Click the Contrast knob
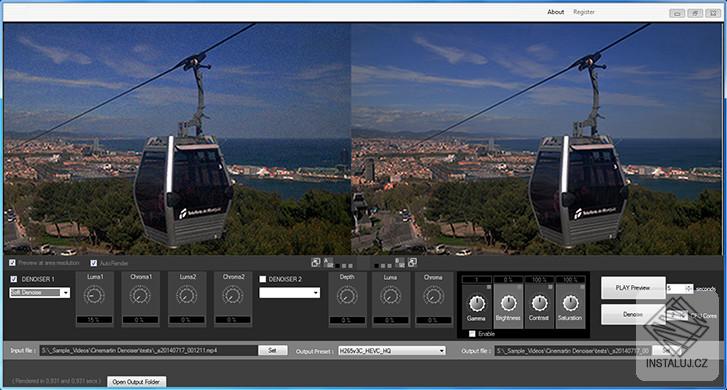Image resolution: width=727 pixels, height=390 pixels. (539, 304)
